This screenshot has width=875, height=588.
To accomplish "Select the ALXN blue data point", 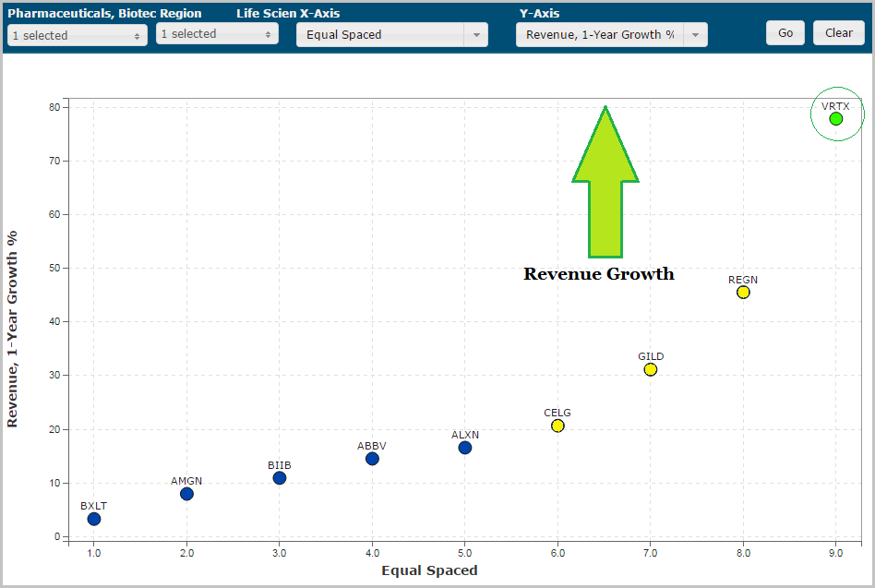I will click(465, 448).
